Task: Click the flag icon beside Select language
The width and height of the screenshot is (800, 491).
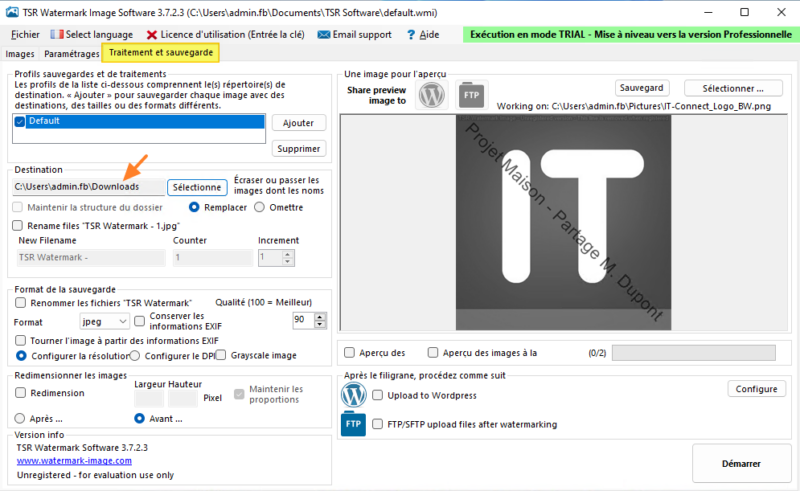Action: pos(57,34)
